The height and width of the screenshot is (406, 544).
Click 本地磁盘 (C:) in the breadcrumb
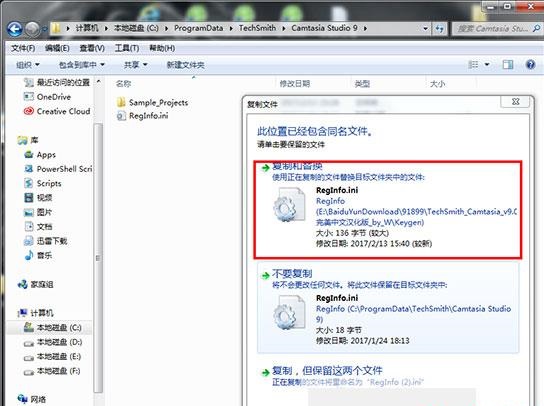click(x=136, y=28)
